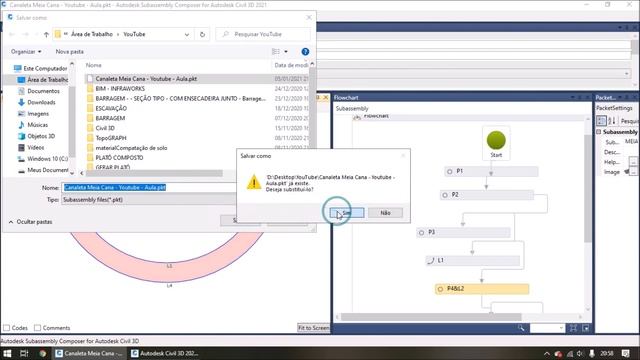Toggle the Codes checkbox

(x=7, y=328)
